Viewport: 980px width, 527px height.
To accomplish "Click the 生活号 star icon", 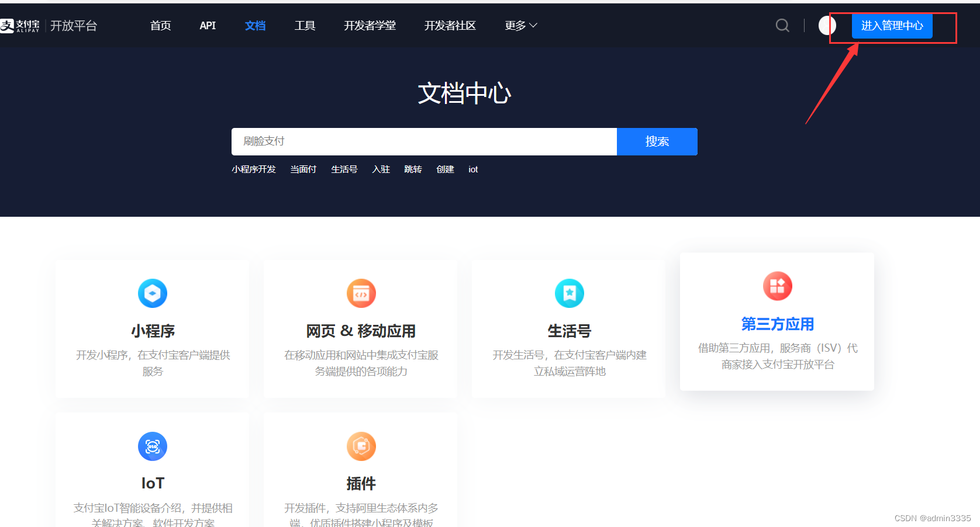I will point(569,293).
